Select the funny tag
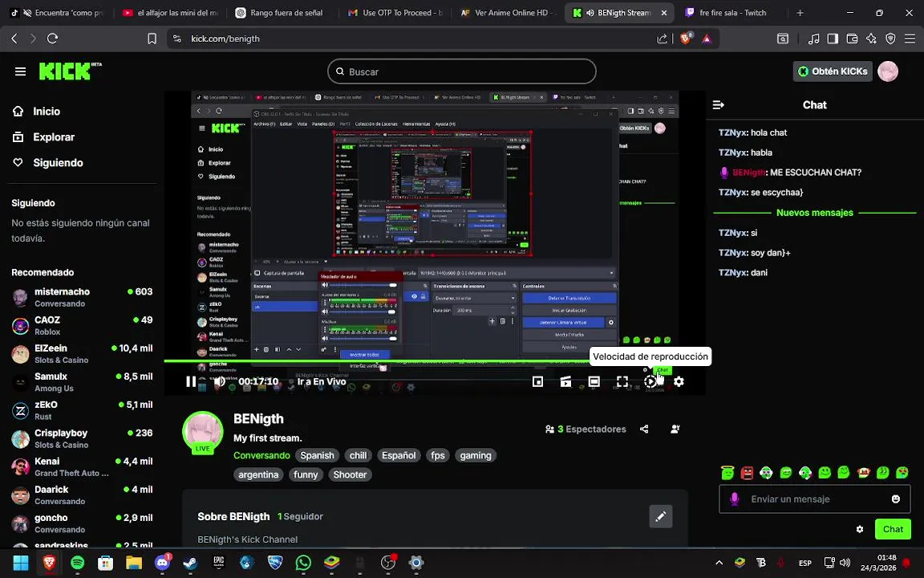This screenshot has height=578, width=924. tap(306, 474)
